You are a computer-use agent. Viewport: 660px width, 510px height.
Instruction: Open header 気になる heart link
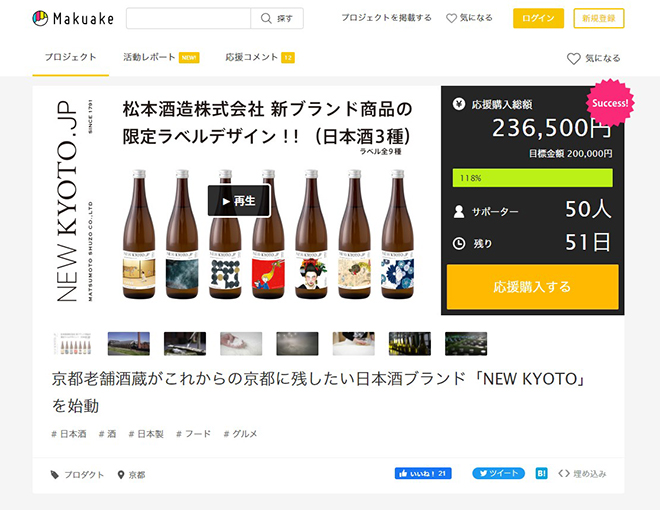click(469, 18)
